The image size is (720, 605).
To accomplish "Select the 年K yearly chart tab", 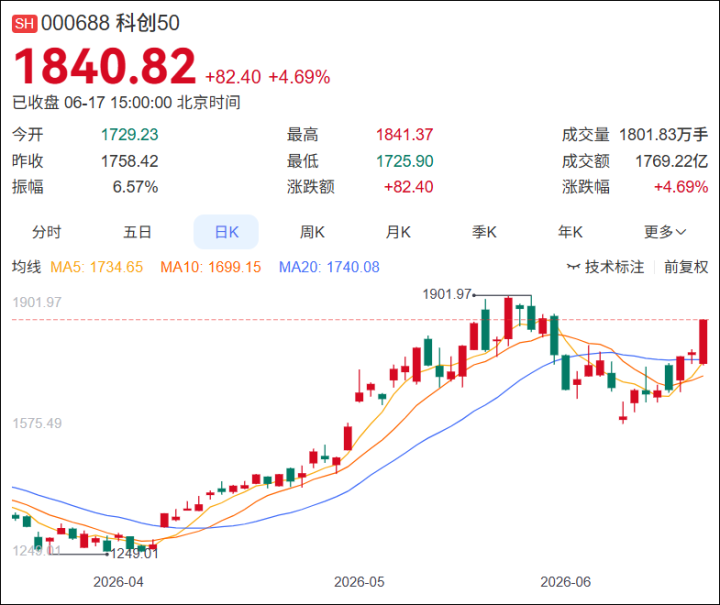I will point(570,232).
